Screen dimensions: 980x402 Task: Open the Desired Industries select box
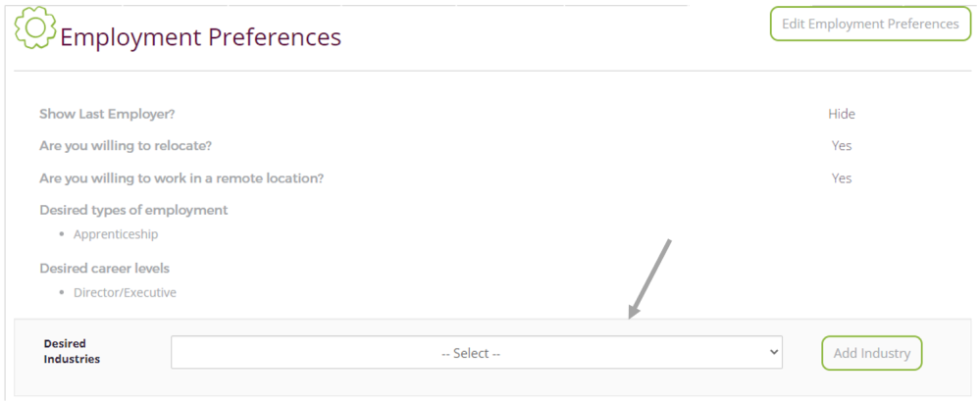point(476,353)
